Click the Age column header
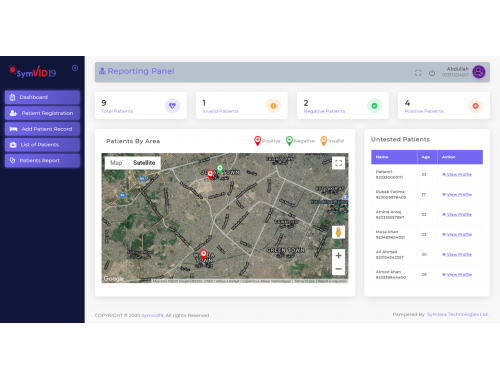Screen dimensions: 500x380 point(426,157)
